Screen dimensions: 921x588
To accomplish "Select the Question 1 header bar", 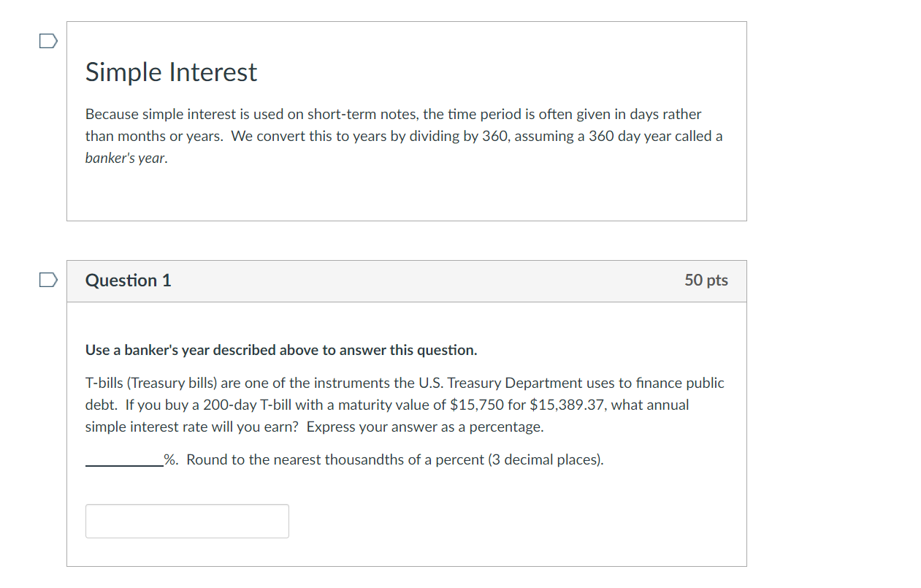I will [x=407, y=280].
